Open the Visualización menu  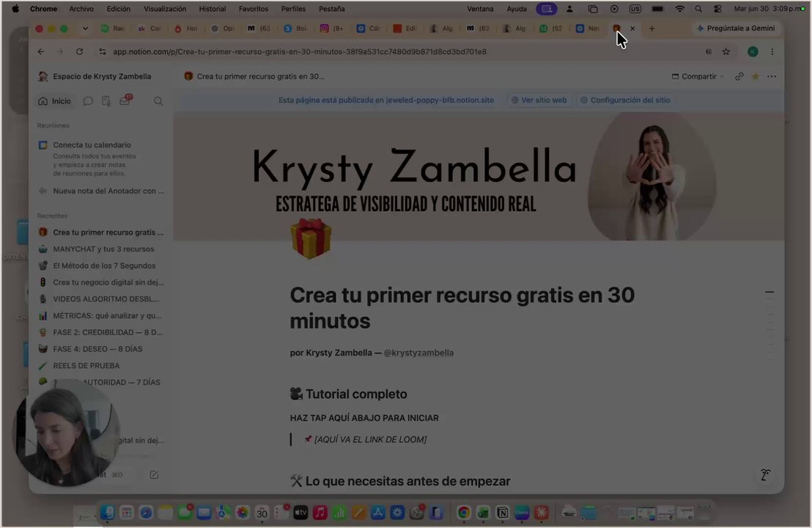[x=165, y=9]
